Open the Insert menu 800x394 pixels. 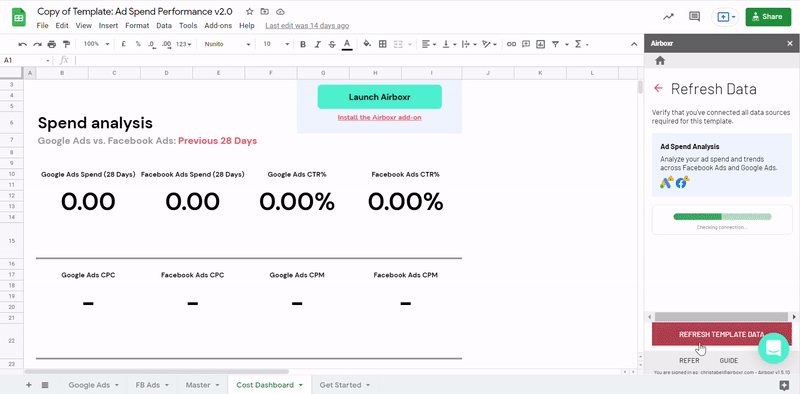pyautogui.click(x=108, y=26)
